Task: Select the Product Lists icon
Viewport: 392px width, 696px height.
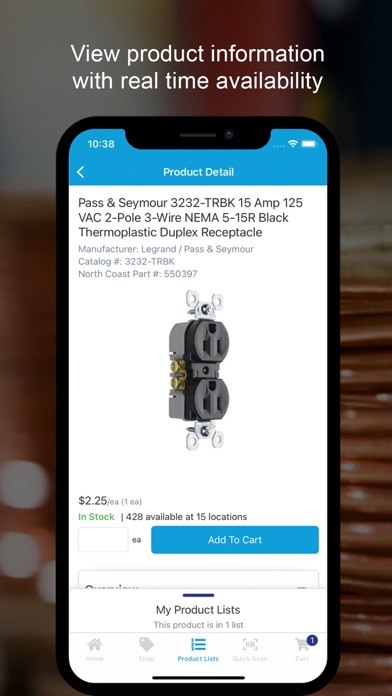Action: [x=198, y=644]
